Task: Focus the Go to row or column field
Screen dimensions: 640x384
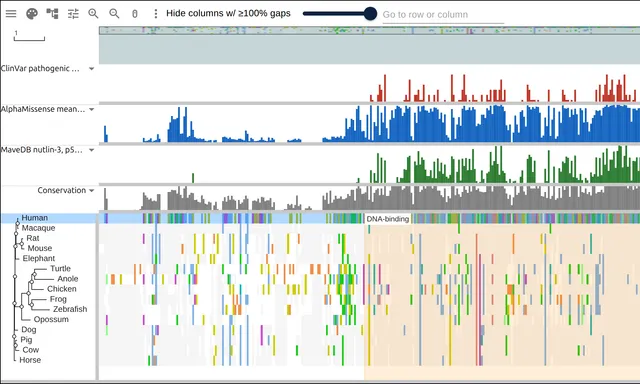Action: (x=443, y=15)
